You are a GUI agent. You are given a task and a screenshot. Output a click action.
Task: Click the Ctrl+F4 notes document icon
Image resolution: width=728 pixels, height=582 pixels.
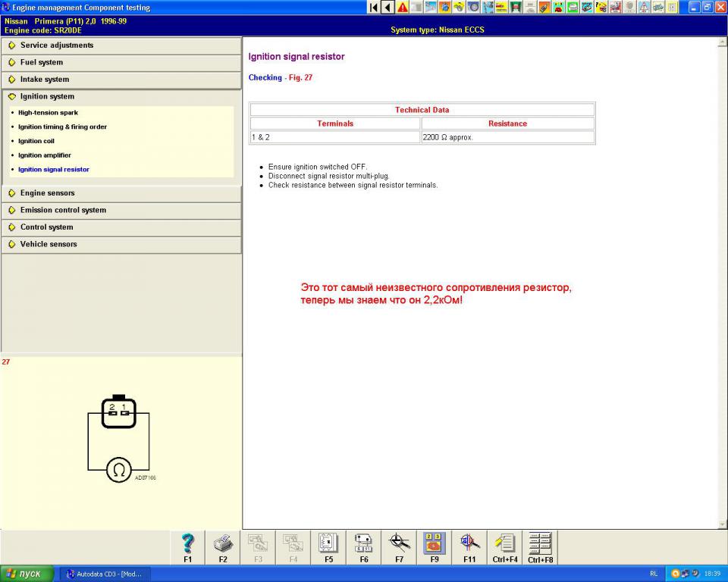[x=505, y=548]
